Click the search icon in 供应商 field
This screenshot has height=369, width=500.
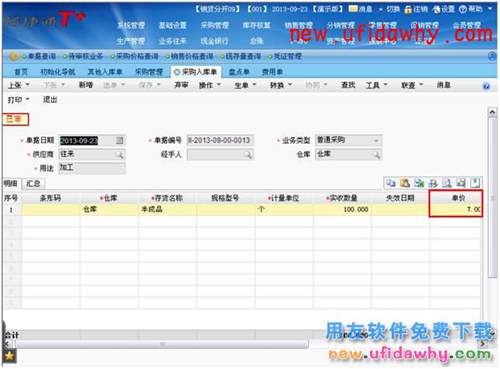point(119,155)
